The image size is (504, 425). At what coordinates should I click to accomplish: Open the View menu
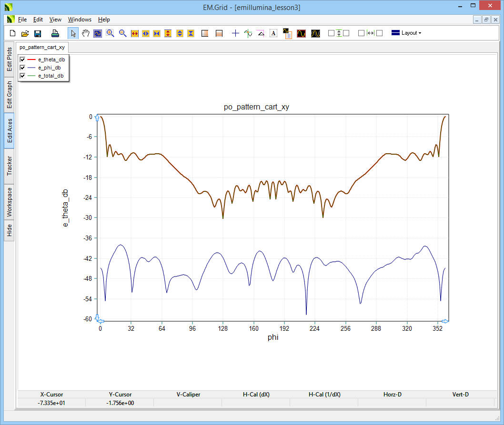pyautogui.click(x=55, y=20)
